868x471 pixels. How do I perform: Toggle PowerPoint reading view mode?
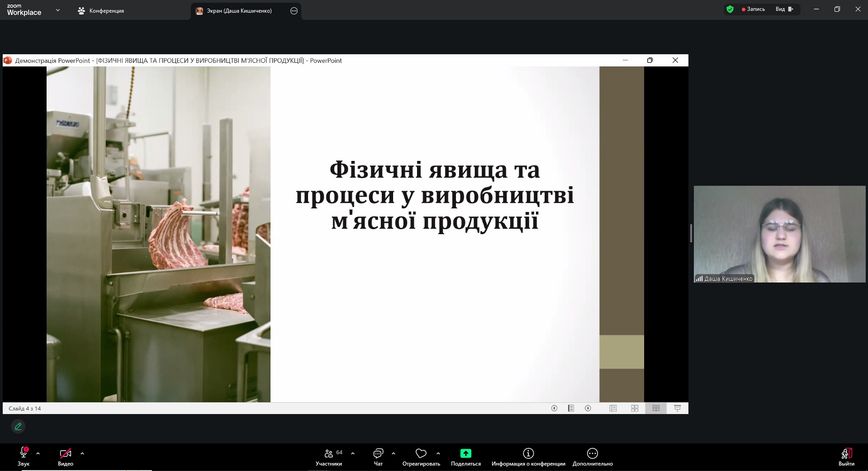[x=656, y=408]
